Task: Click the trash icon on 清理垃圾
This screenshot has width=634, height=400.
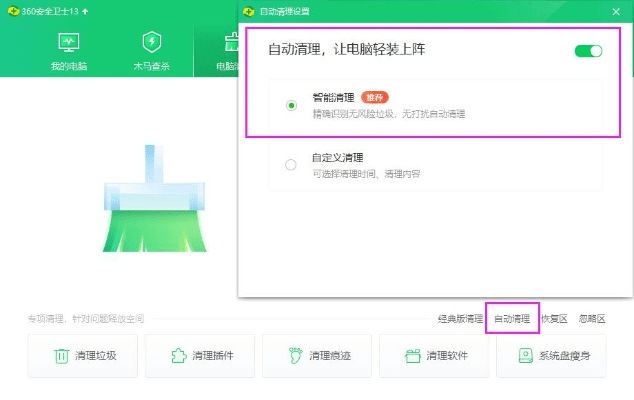Action: coord(61,356)
